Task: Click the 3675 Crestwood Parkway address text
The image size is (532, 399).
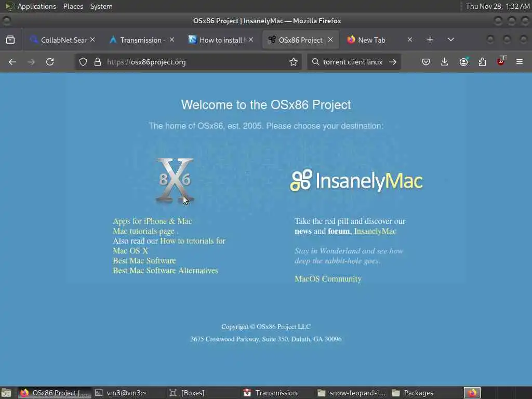Action: [265, 339]
